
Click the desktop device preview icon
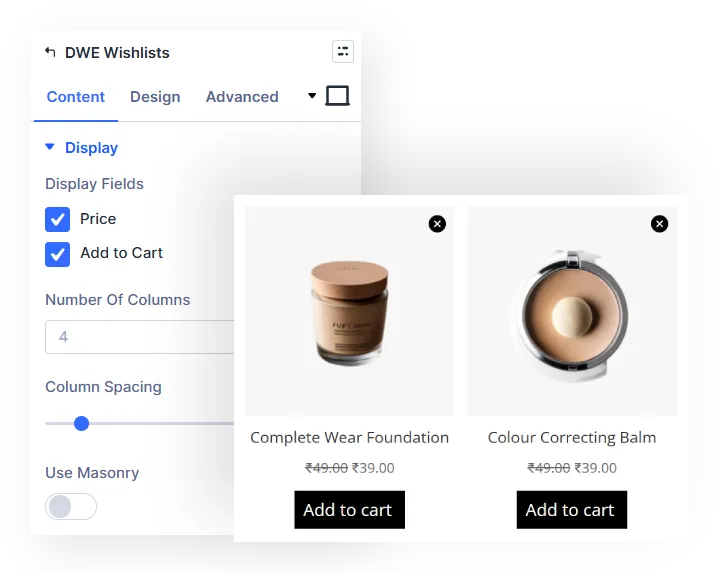[337, 96]
